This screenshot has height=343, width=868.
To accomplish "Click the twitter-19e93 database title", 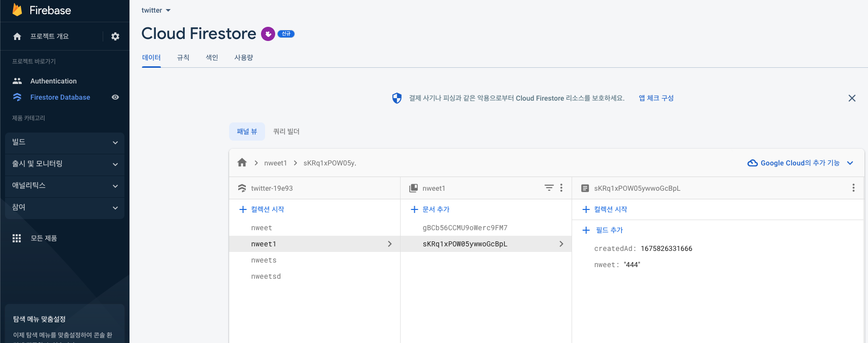I will point(272,188).
